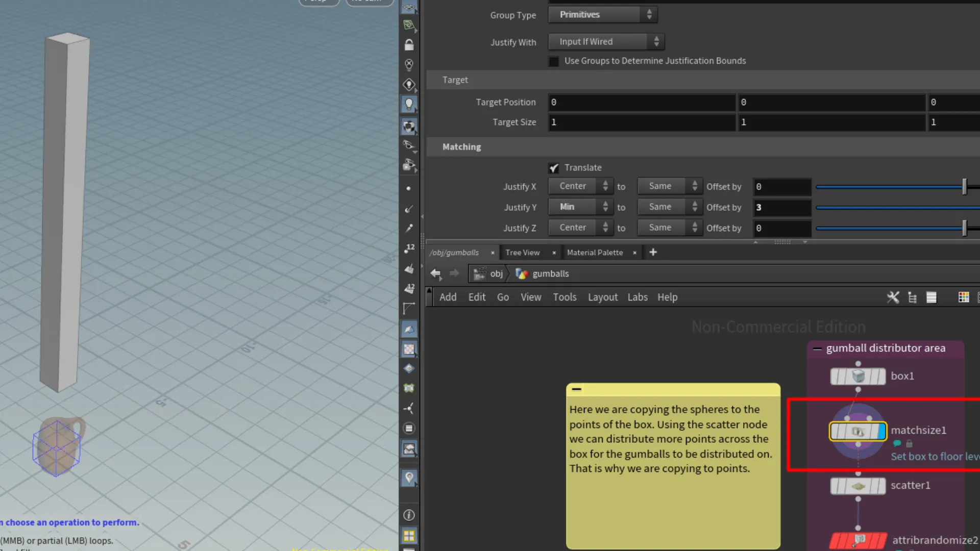980x551 pixels.
Task: Click the wrench customization icon in the network editor
Action: 893,297
